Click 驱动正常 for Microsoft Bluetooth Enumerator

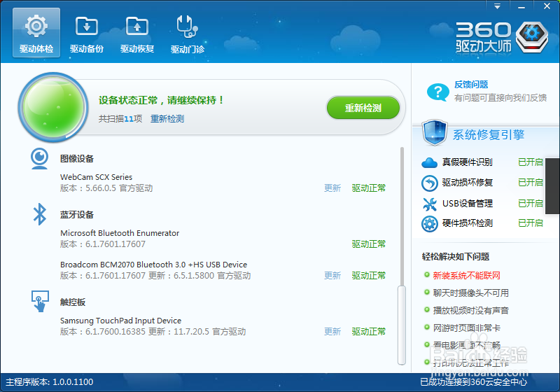[369, 244]
